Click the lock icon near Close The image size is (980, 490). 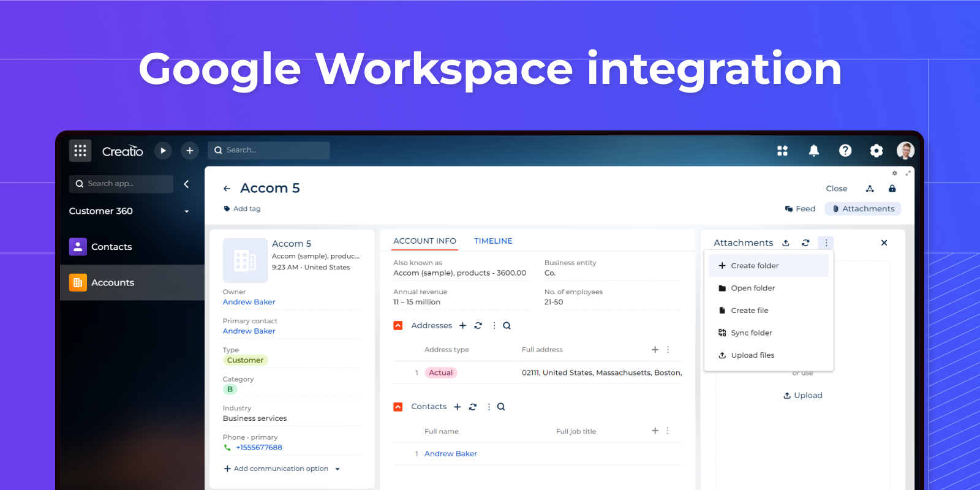892,189
